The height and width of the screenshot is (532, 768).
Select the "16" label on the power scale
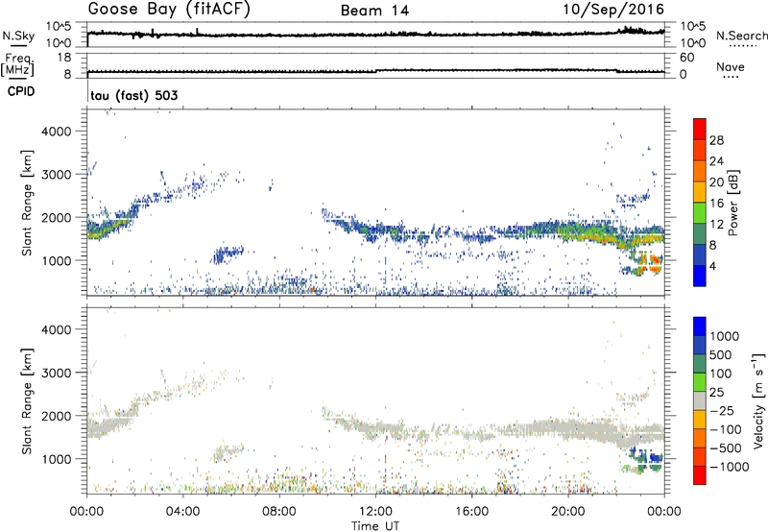click(x=716, y=204)
